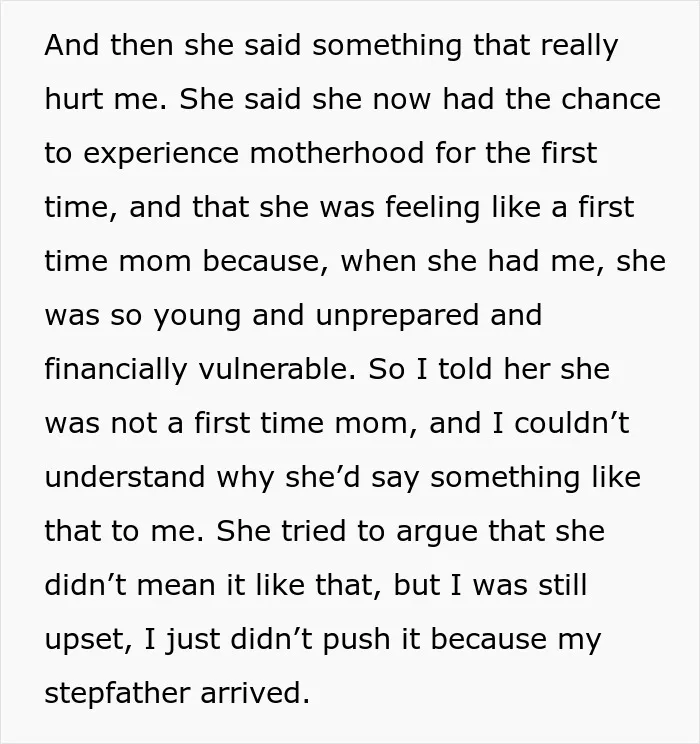The width and height of the screenshot is (700, 744).
Task: Click the word "motherhood" in the paragraph
Action: click(x=336, y=153)
